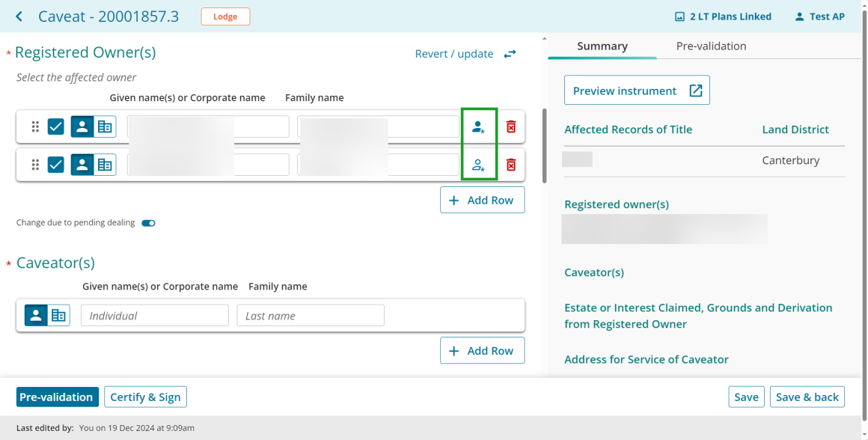Delete the second registered owner row
Image resolution: width=868 pixels, height=440 pixels.
pos(511,165)
